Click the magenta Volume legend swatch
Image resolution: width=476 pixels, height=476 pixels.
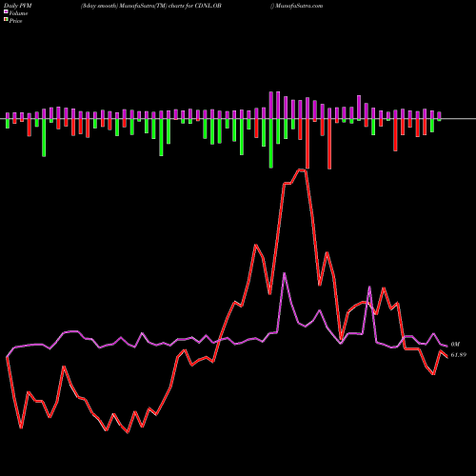[6, 11]
